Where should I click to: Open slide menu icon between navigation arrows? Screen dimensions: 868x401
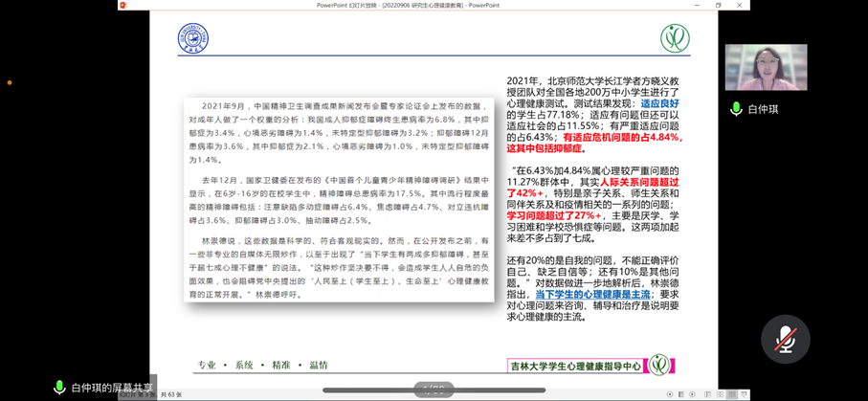tap(680, 394)
